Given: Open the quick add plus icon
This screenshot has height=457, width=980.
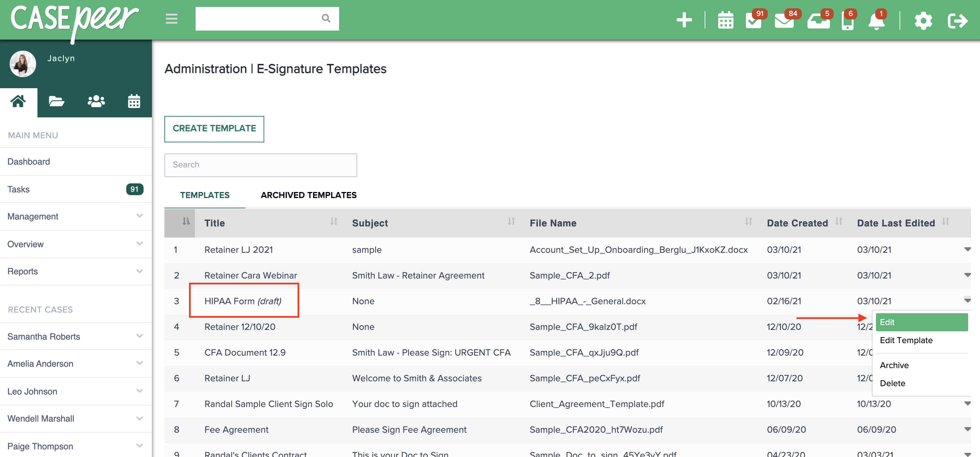Looking at the screenshot, I should pos(685,20).
